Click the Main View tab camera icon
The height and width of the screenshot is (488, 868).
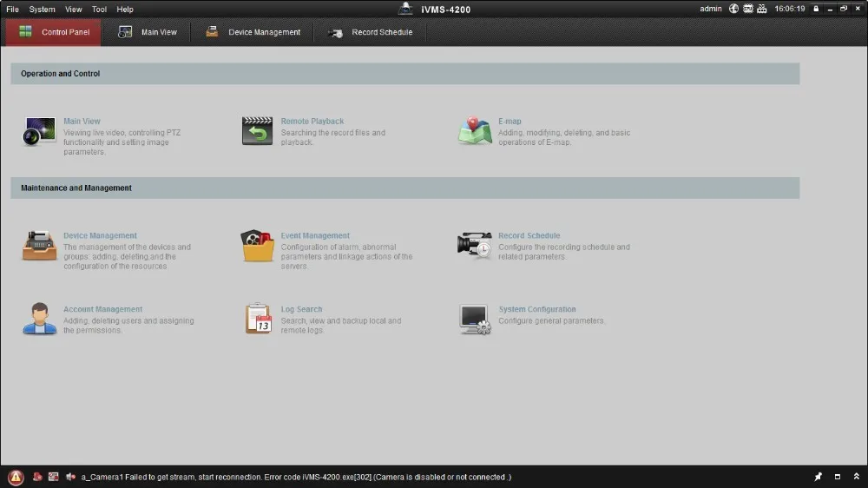point(124,32)
